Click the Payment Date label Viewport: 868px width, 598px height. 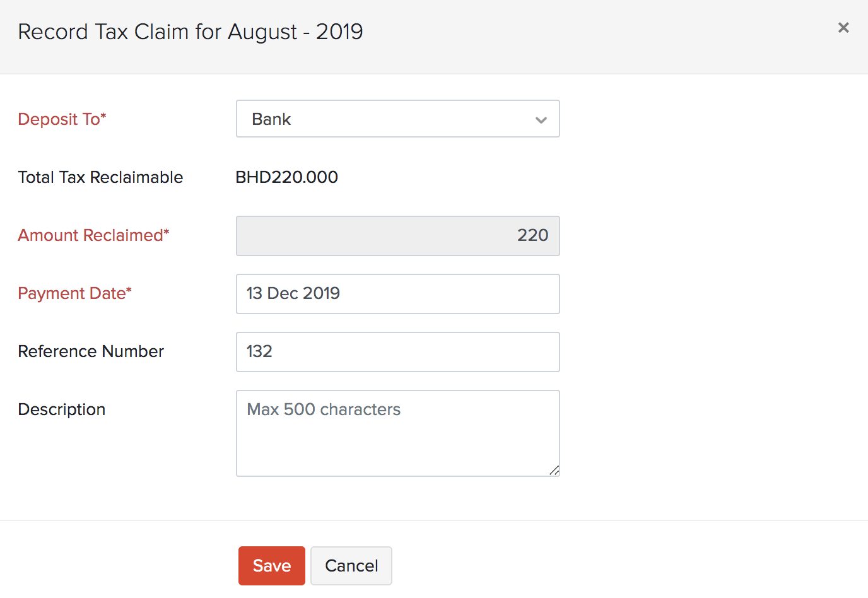pos(74,293)
